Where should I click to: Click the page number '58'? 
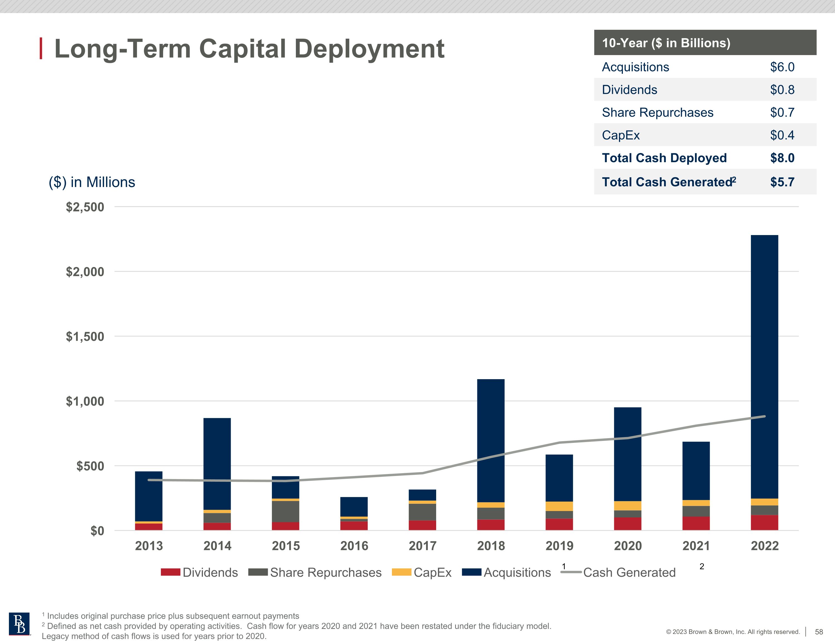tap(819, 632)
